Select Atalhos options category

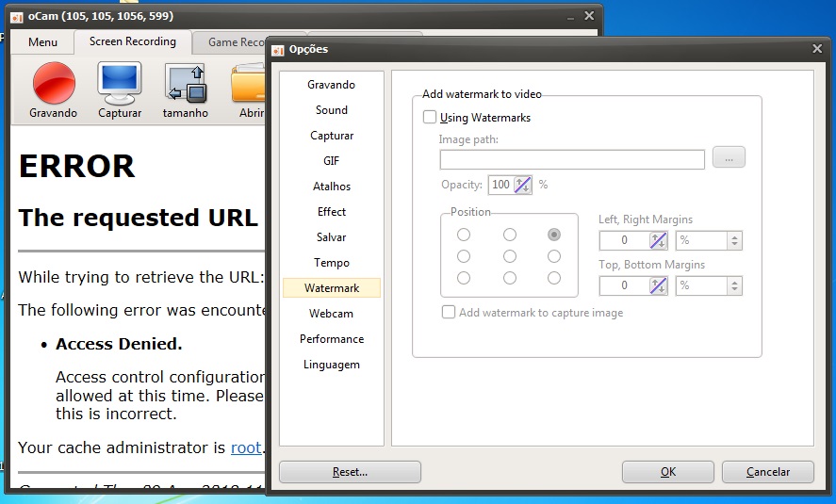[x=331, y=186]
